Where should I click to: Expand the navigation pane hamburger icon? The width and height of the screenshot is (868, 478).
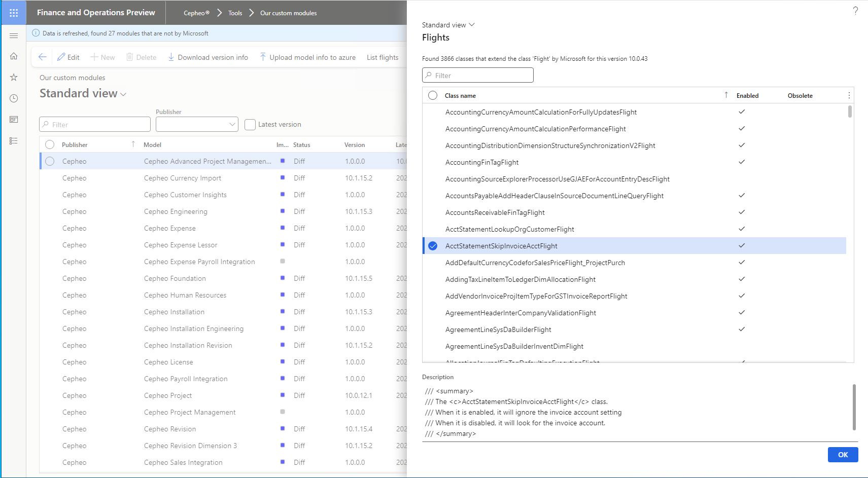point(14,35)
